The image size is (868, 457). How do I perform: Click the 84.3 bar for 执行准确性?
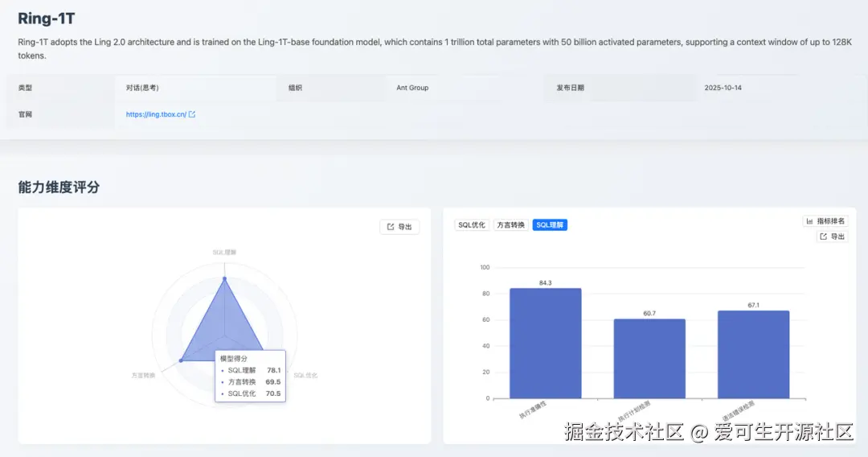pyautogui.click(x=545, y=343)
